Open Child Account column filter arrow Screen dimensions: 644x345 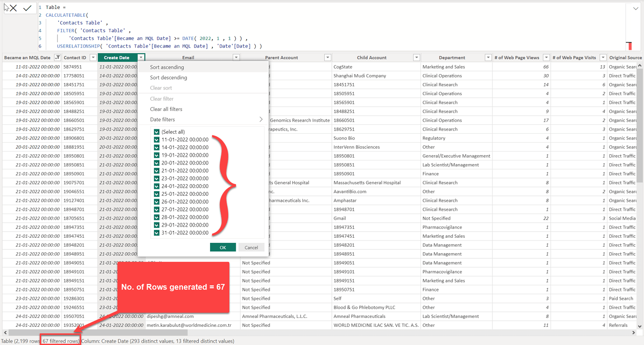coord(416,58)
